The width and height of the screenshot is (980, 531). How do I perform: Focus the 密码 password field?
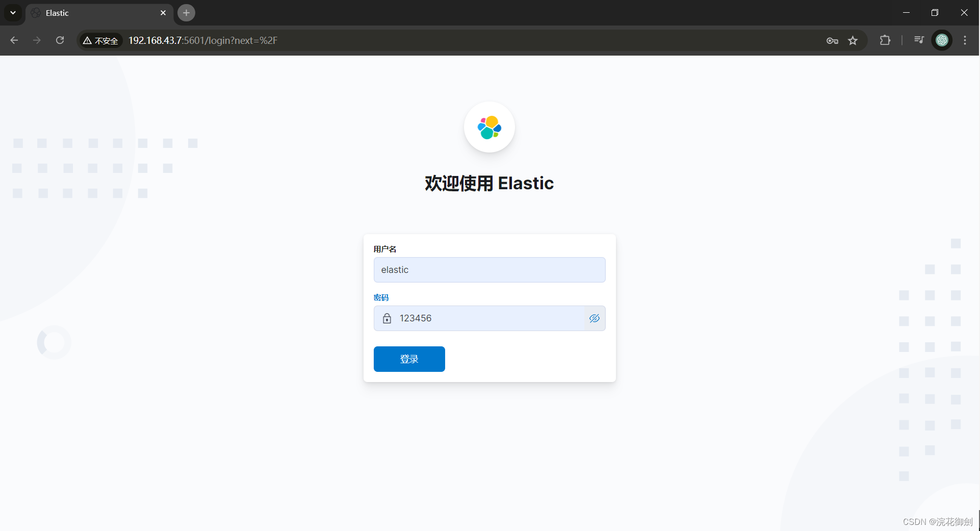pos(489,318)
